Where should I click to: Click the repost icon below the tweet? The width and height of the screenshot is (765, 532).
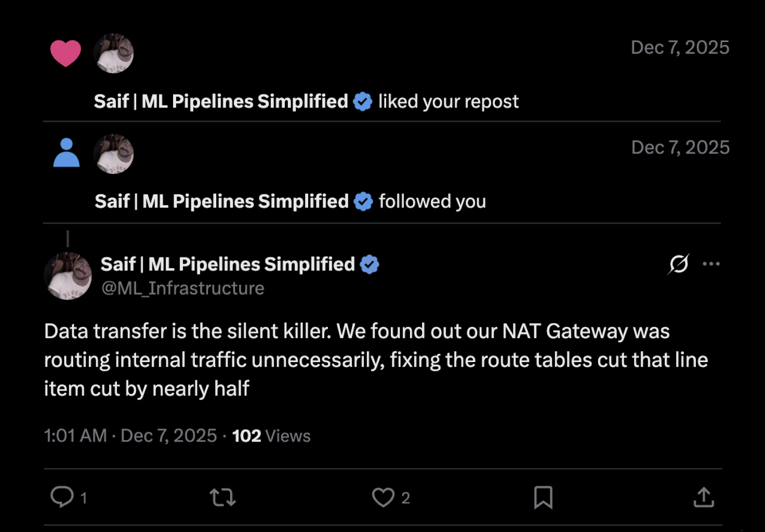tap(222, 497)
